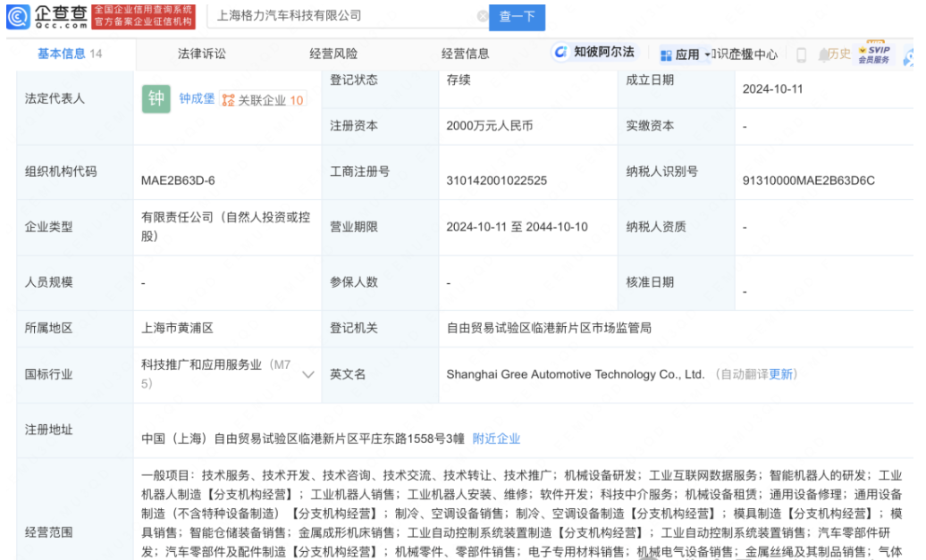The height and width of the screenshot is (560, 926).
Task: Switch to the 经营风险 tab
Action: pyautogui.click(x=333, y=54)
